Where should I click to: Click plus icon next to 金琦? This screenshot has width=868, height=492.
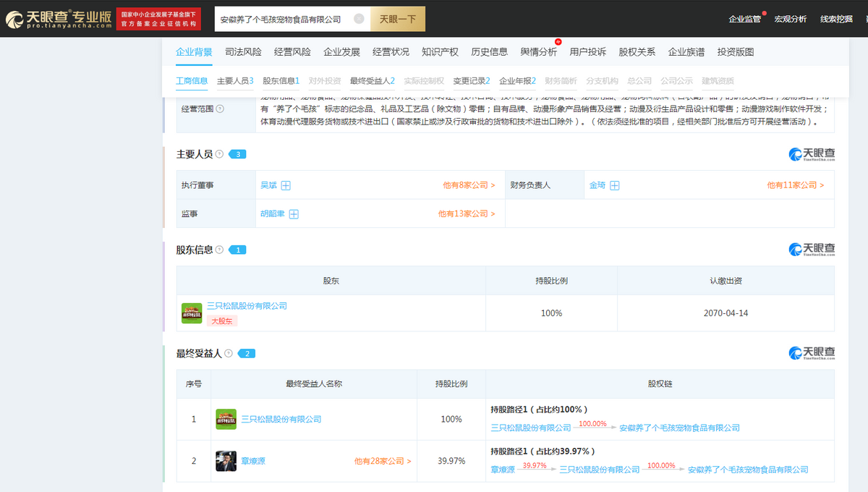coord(614,186)
